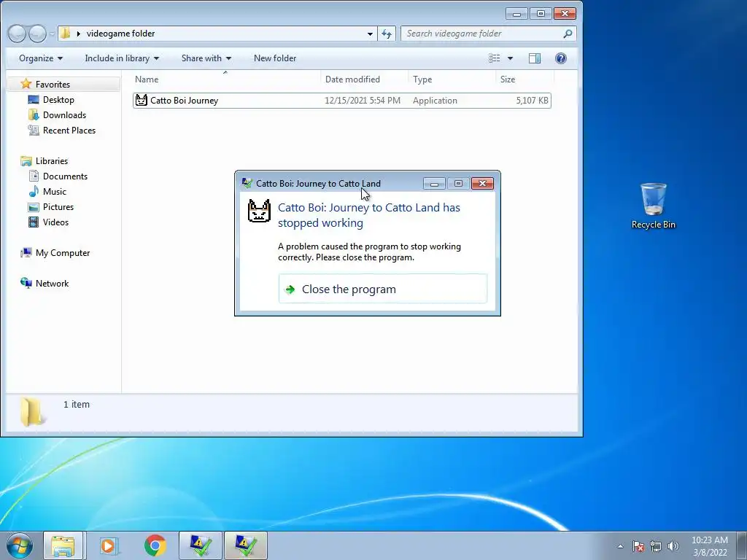Click the Pictures library icon
The width and height of the screenshot is (747, 560).
(x=34, y=206)
